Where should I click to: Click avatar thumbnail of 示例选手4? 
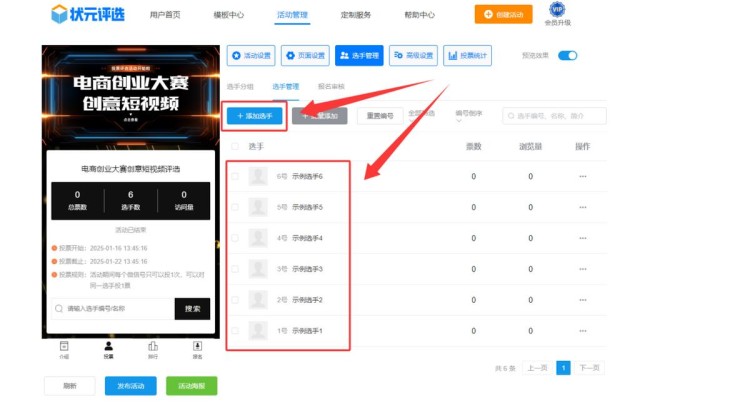coord(258,238)
